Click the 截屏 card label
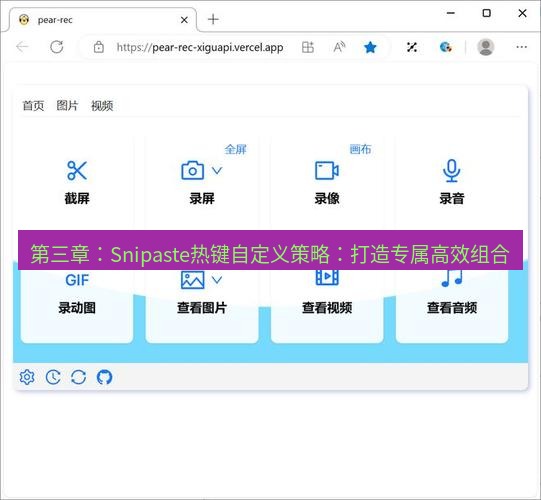 77,198
